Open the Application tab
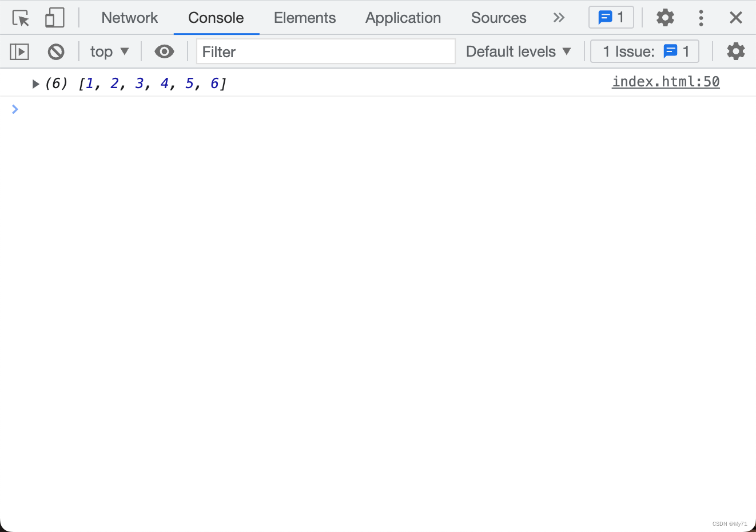756x532 pixels. click(403, 18)
